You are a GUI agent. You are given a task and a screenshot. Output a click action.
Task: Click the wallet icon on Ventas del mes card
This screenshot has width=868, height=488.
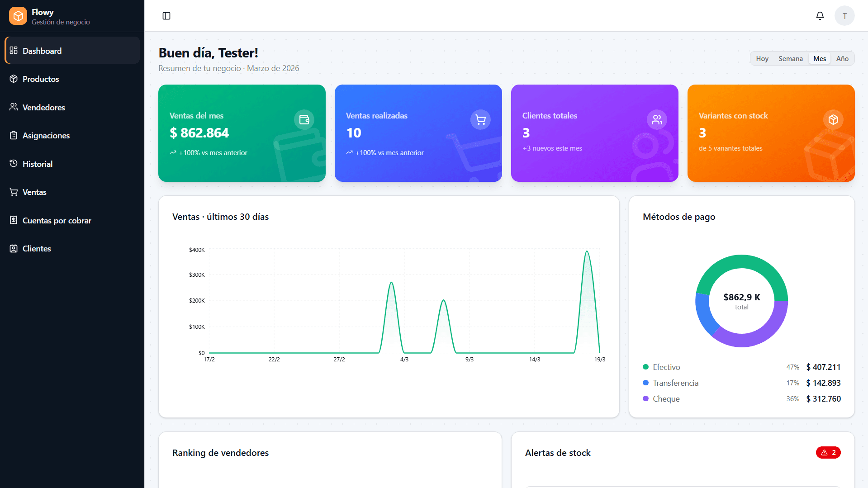304,119
